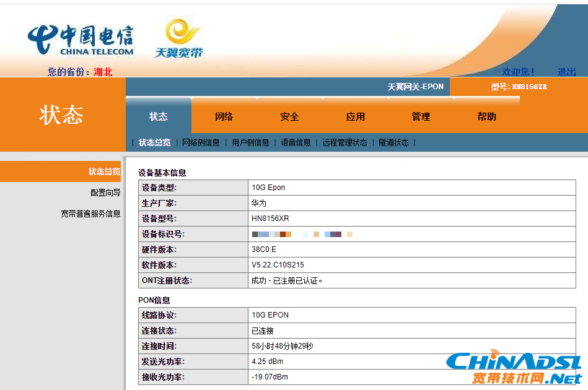Click the ChinaDSL watermark logo
588x390 pixels.
(x=514, y=367)
